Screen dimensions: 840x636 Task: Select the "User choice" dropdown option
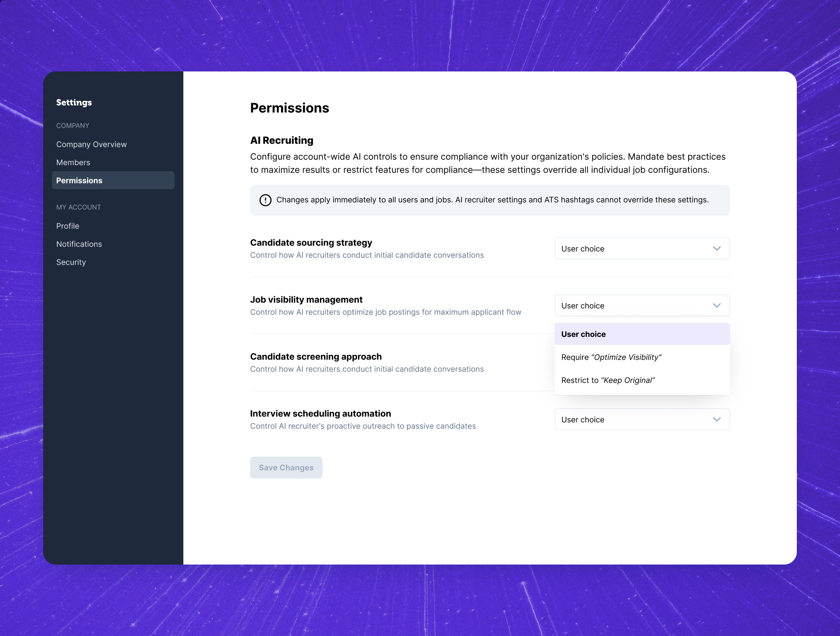coord(641,334)
